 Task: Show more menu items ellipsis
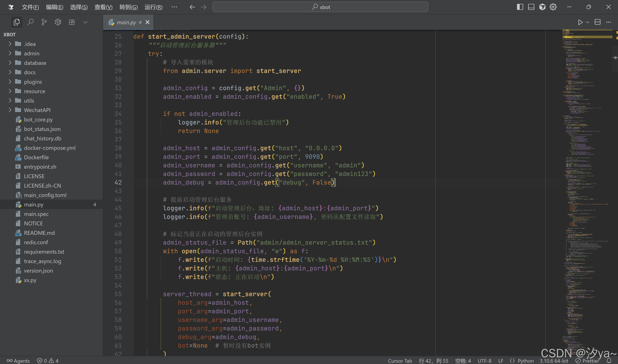pyautogui.click(x=174, y=7)
